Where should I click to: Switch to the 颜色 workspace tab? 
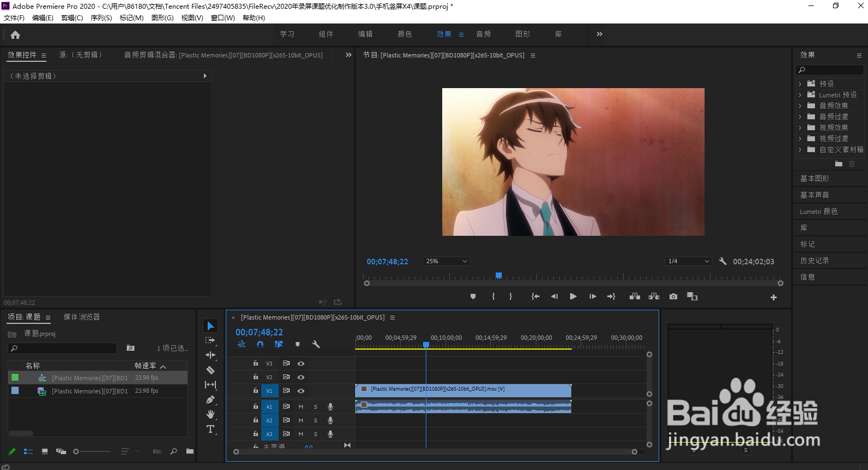(x=404, y=34)
